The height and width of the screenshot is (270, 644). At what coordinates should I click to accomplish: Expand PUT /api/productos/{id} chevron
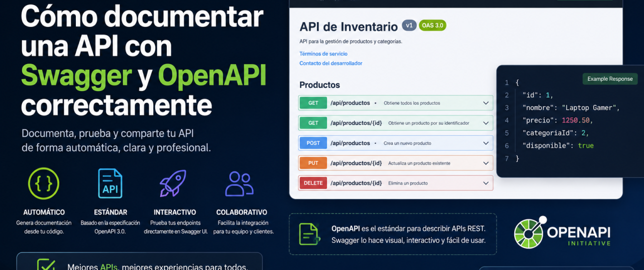[486, 163]
